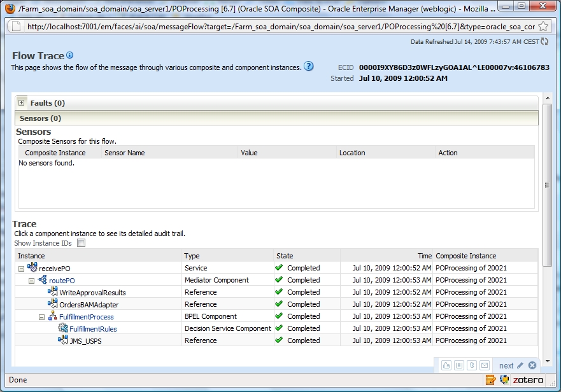Click the Action column header
The height and width of the screenshot is (392, 561).
pyautogui.click(x=485, y=153)
